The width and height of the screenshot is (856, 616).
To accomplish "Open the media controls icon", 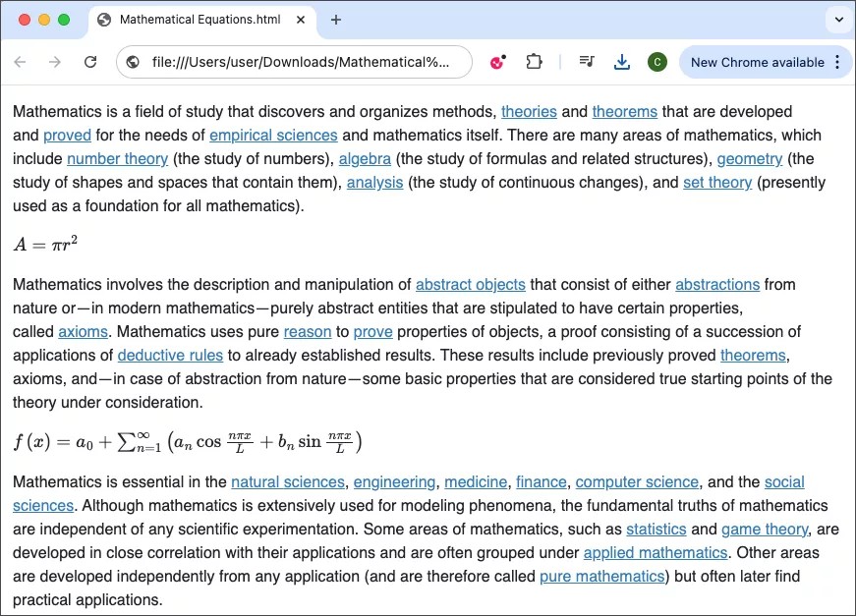I will point(586,61).
